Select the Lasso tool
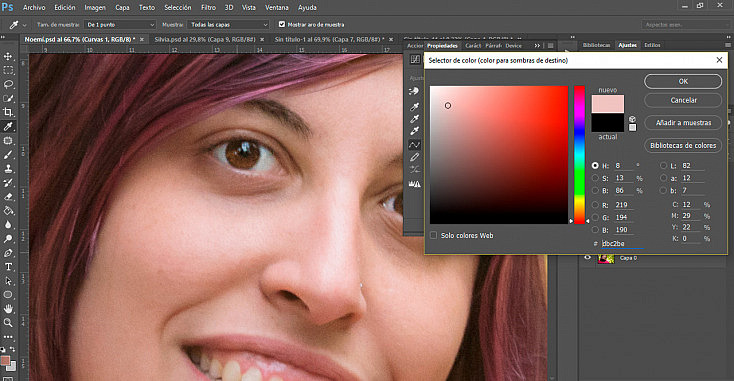734x381 pixels. tap(8, 85)
